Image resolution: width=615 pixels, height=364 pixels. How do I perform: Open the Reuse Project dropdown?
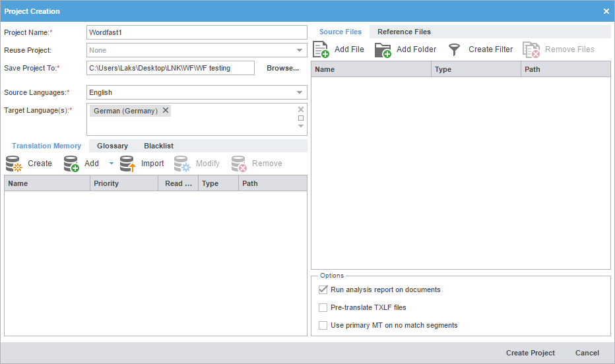coord(300,50)
